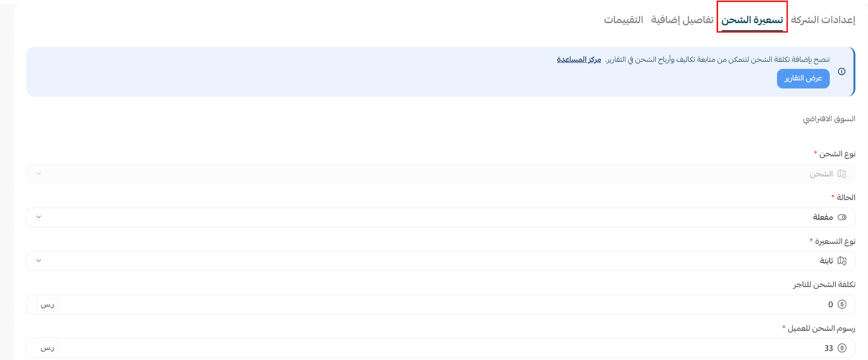Image resolution: width=868 pixels, height=360 pixels.
Task: Click the dollar icon in رسوم الشحن للعميل field
Action: (x=842, y=348)
